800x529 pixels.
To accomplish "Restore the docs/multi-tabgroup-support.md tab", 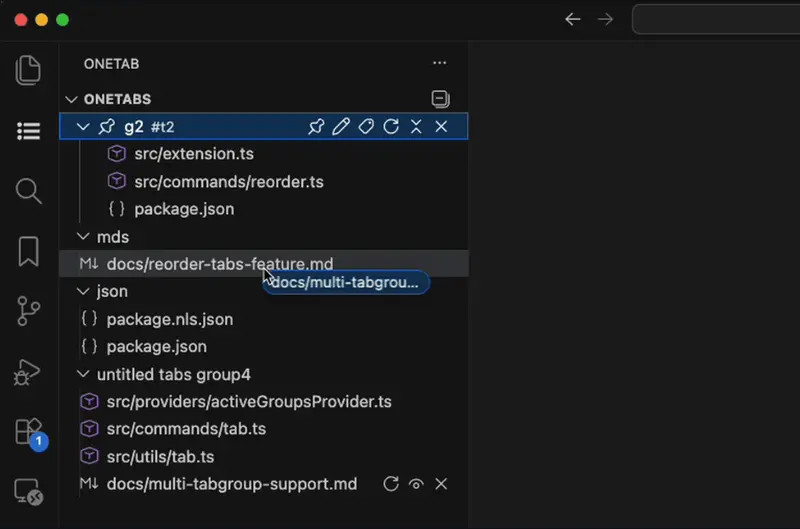I will click(391, 484).
